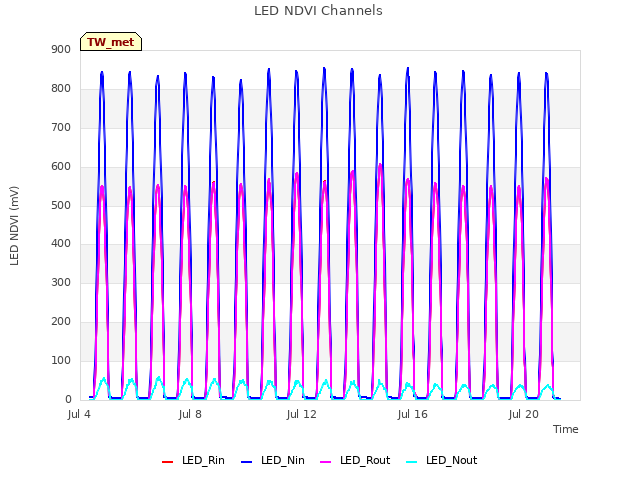This screenshot has height=480, width=640.
Task: Click the 400 y-axis tick label
Action: 61,244
